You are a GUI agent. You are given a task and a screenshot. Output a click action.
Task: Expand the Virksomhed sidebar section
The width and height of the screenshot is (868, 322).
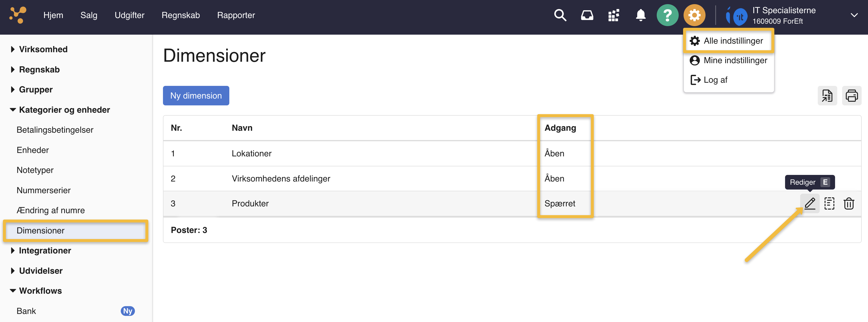click(43, 49)
